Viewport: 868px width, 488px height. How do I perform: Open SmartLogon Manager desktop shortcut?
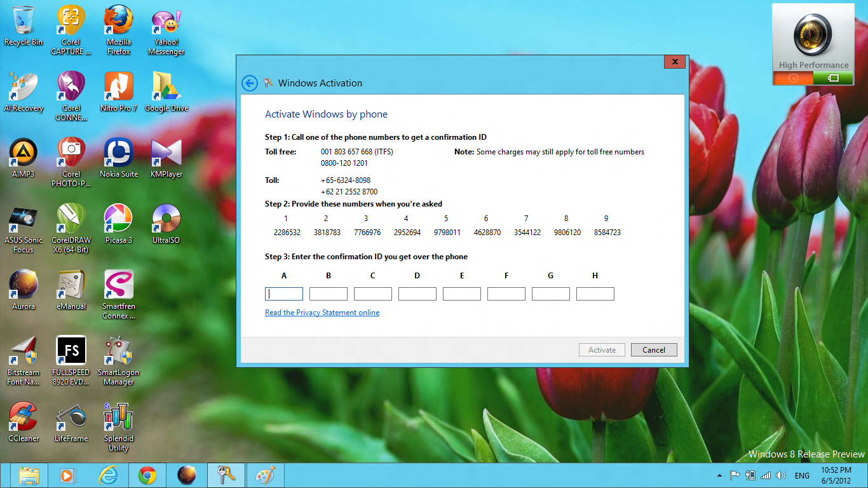(119, 361)
